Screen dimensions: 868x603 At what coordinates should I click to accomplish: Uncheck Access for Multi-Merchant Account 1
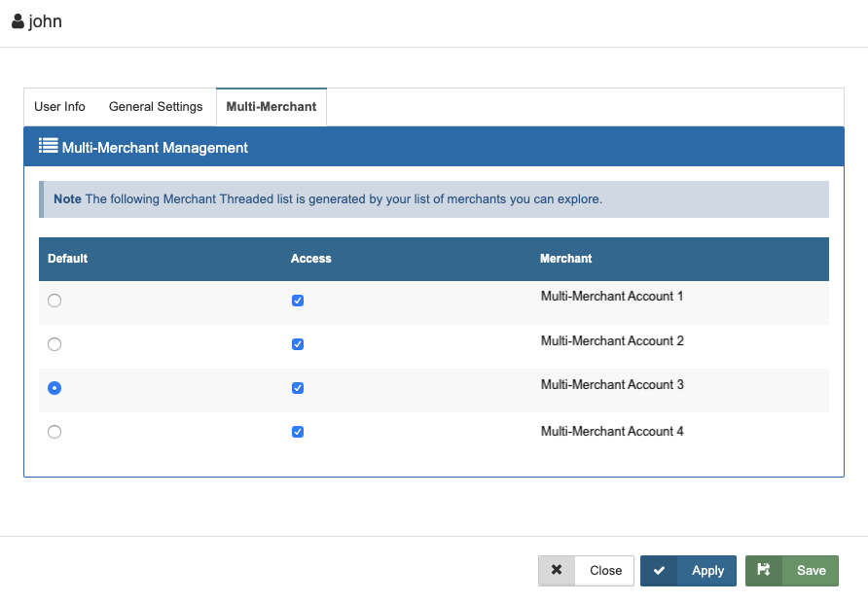(x=298, y=301)
